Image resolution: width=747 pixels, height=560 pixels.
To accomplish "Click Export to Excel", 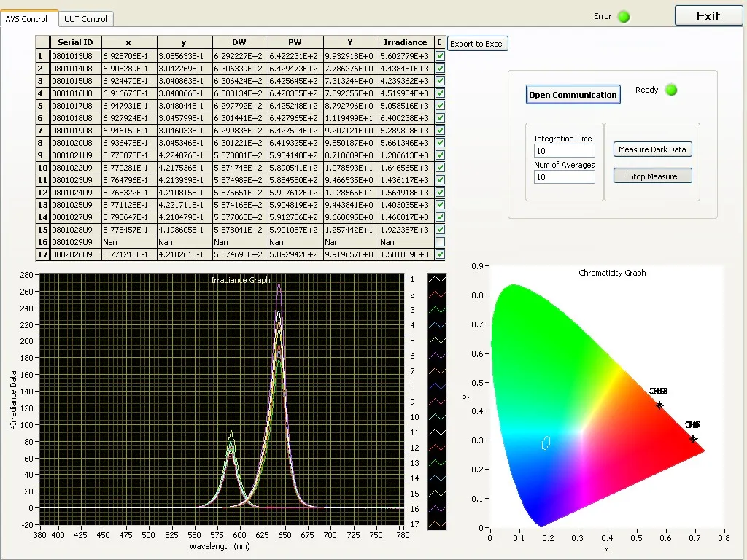I will tap(477, 44).
